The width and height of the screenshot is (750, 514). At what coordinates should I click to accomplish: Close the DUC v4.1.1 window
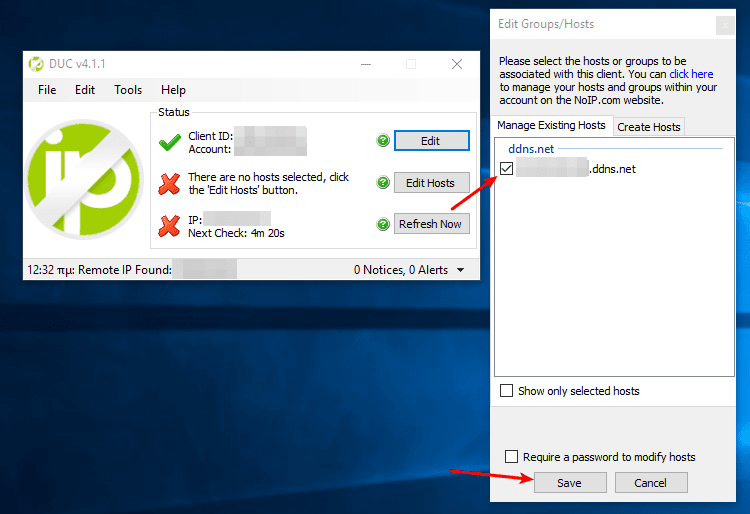pos(457,64)
